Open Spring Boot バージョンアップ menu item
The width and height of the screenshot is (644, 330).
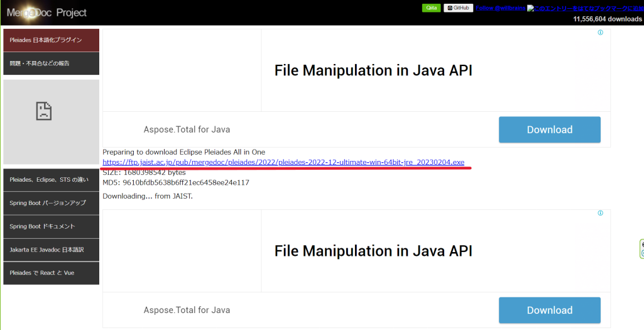(52, 203)
